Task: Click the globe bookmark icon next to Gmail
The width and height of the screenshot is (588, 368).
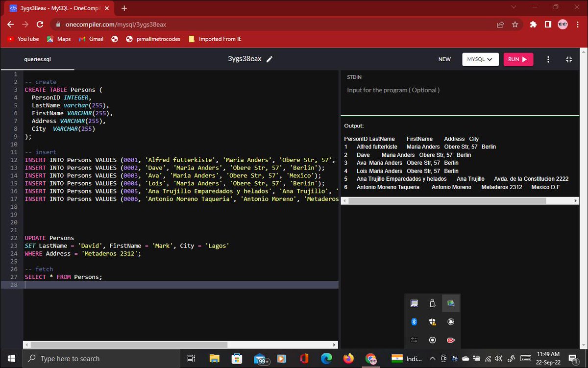Action: point(115,39)
